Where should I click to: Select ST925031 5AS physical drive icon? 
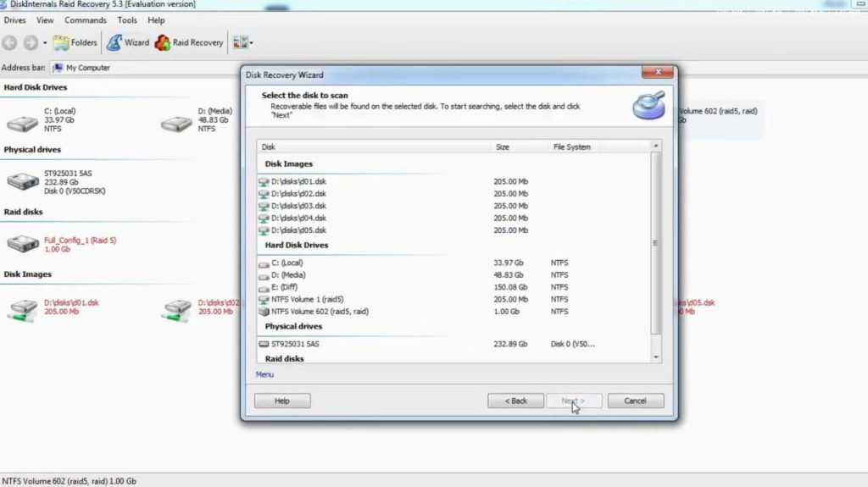pos(23,181)
